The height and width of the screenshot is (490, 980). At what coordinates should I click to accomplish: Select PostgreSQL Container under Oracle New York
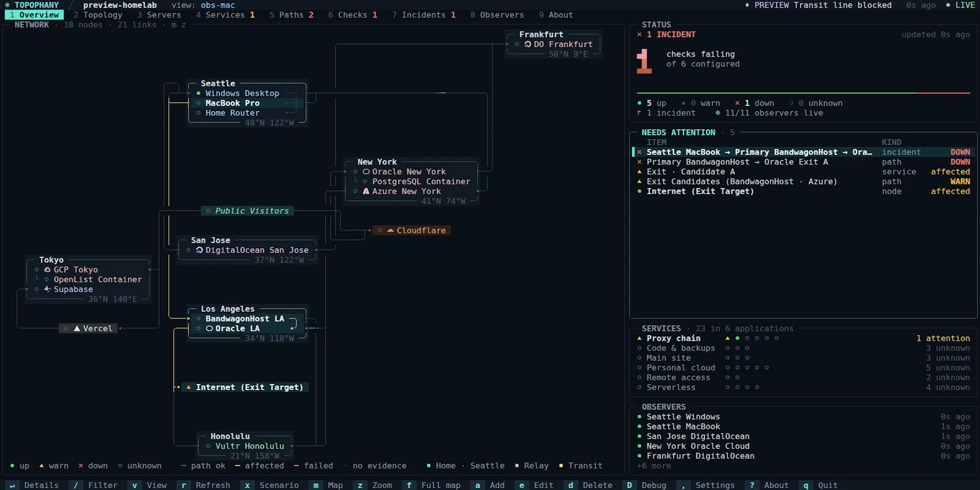point(417,181)
